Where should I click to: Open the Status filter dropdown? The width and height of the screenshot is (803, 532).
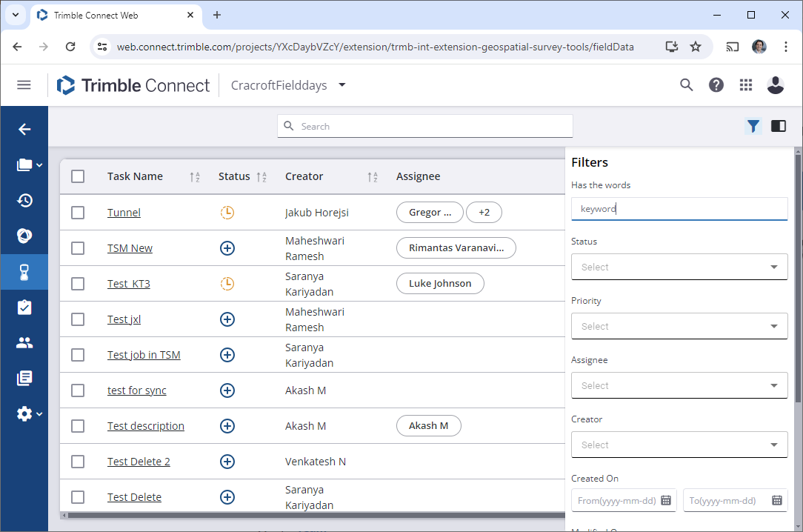point(679,267)
